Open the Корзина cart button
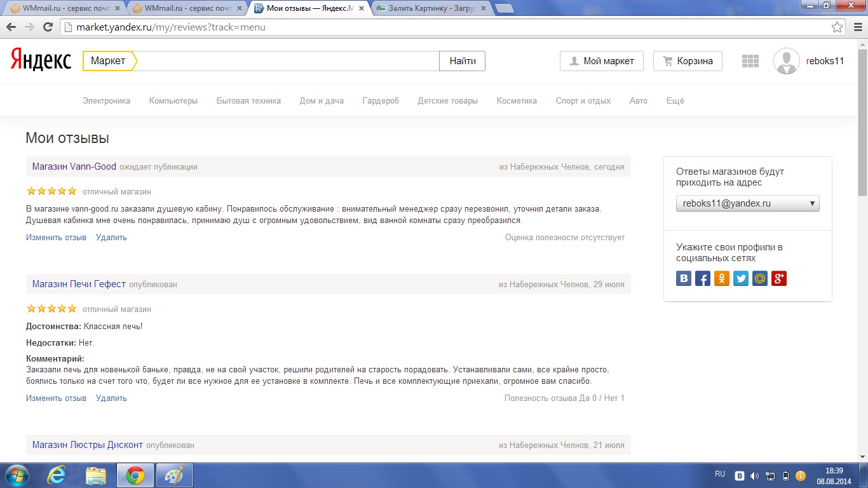Screen dimensions: 868x488 click(688, 61)
